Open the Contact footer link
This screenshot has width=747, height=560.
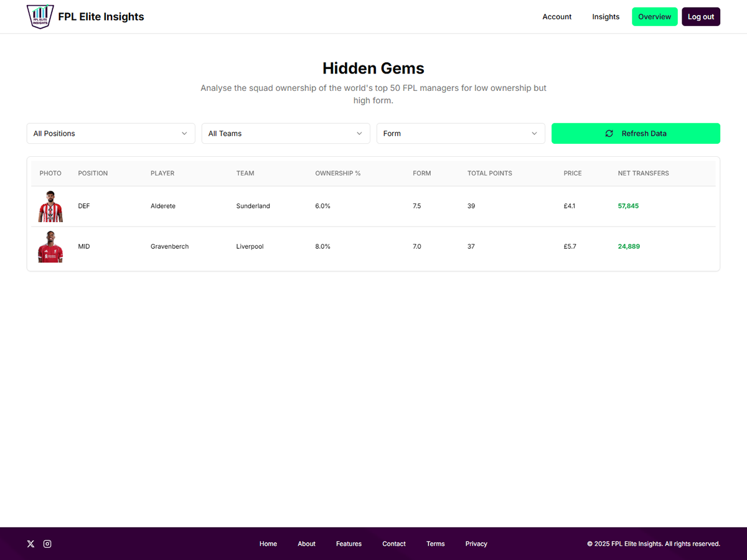click(x=393, y=543)
